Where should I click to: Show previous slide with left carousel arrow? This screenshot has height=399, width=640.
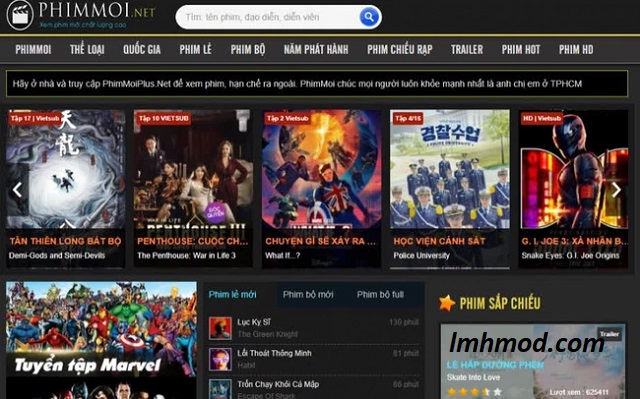17,190
